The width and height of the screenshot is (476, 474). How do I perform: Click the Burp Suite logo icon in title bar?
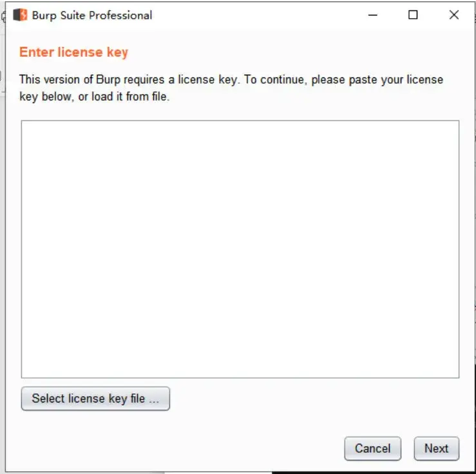coord(20,15)
